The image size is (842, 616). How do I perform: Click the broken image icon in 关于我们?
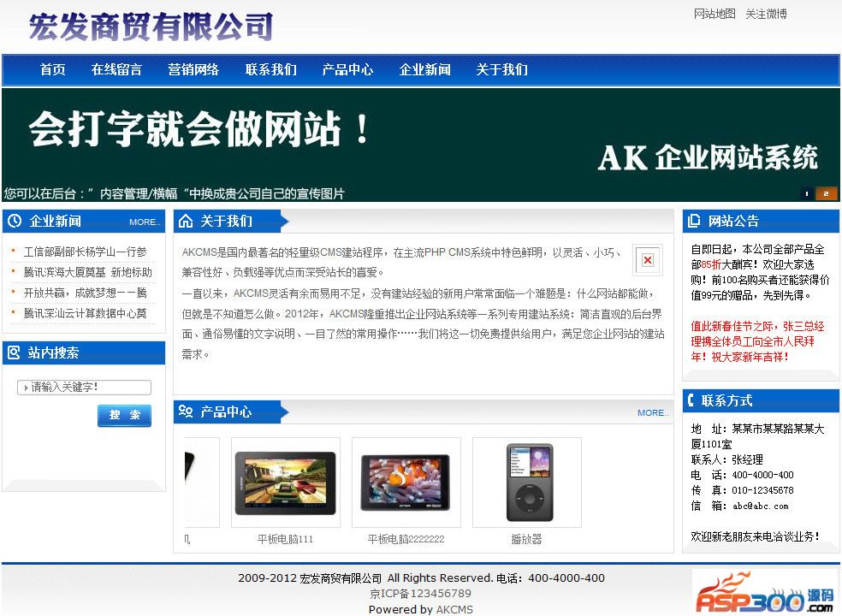[x=648, y=260]
